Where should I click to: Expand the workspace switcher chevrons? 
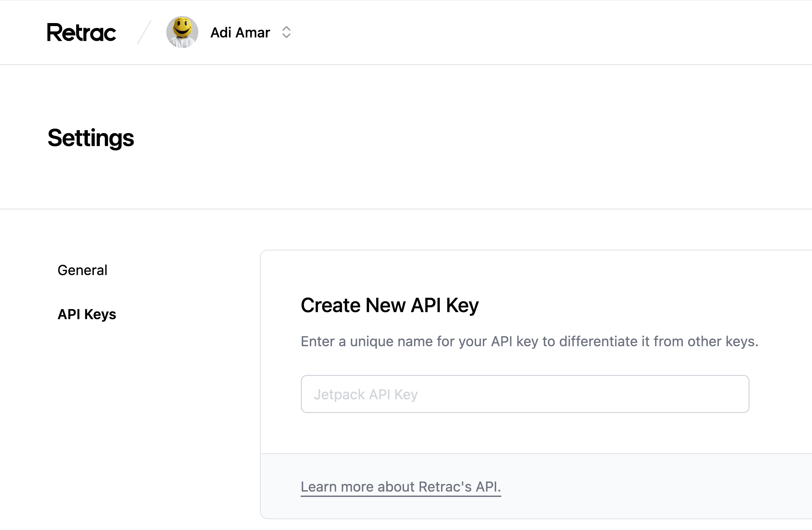[286, 32]
